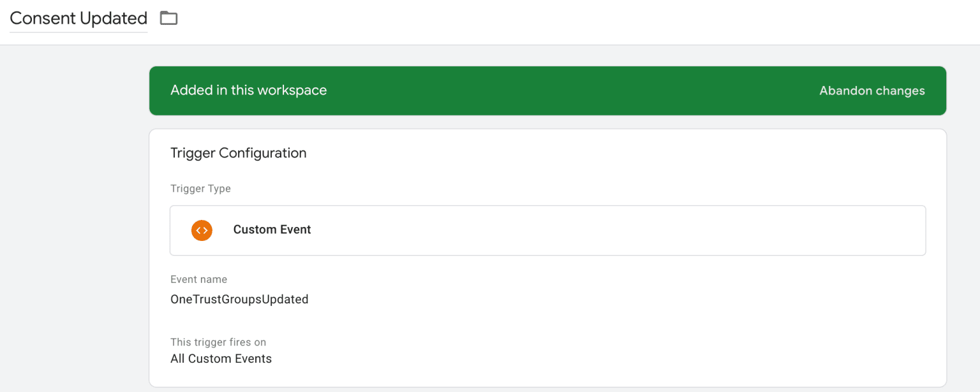Click the angle brackets symbol in the trigger tile
This screenshot has height=392, width=980.
(202, 230)
